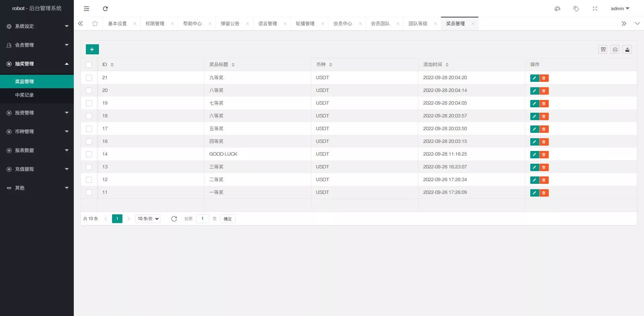Check the row checkbox for 一等奖

click(x=89, y=193)
